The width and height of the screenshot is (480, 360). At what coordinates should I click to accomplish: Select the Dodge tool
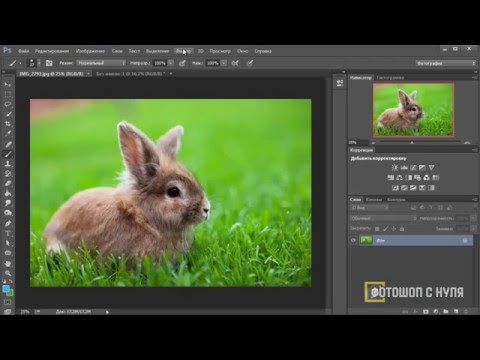[8, 213]
